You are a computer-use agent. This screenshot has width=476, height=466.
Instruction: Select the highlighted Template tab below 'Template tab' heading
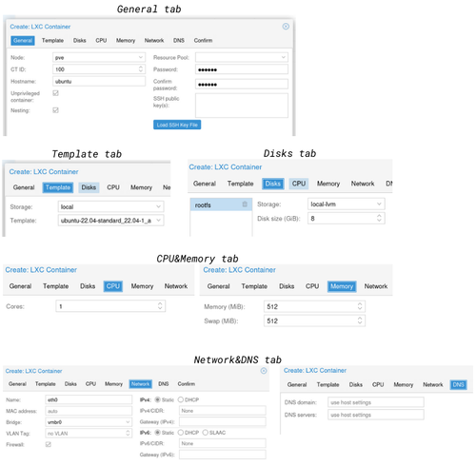(x=58, y=187)
